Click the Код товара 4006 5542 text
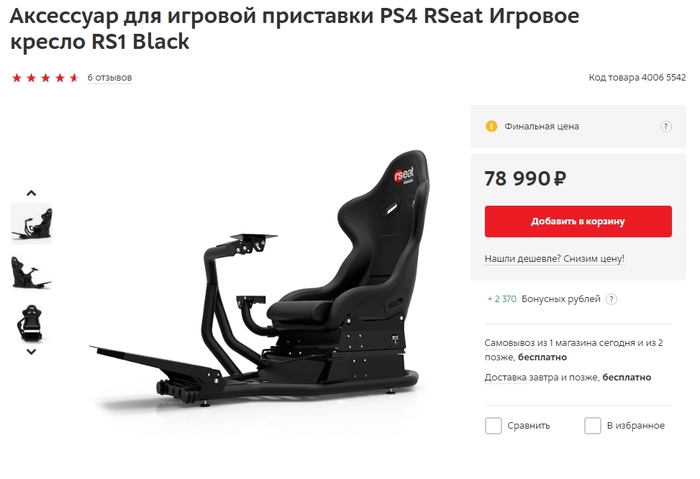This screenshot has width=700, height=479. coord(637,78)
